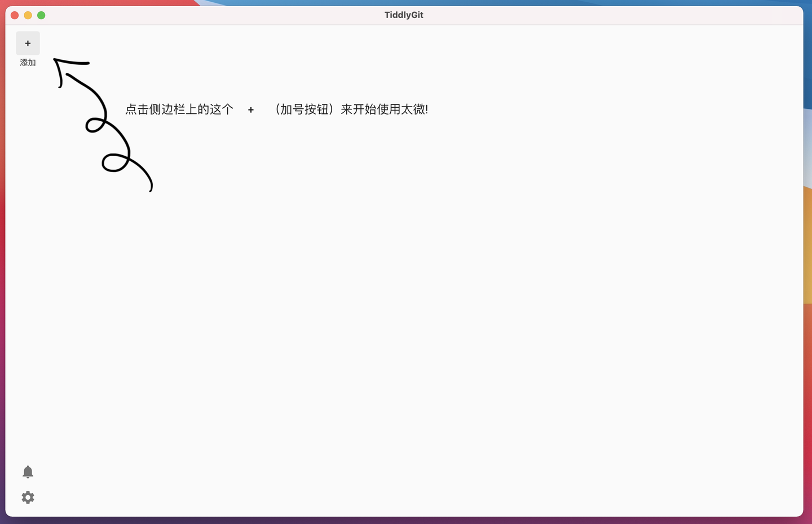Click the 添加 label under the plus button

pos(28,63)
